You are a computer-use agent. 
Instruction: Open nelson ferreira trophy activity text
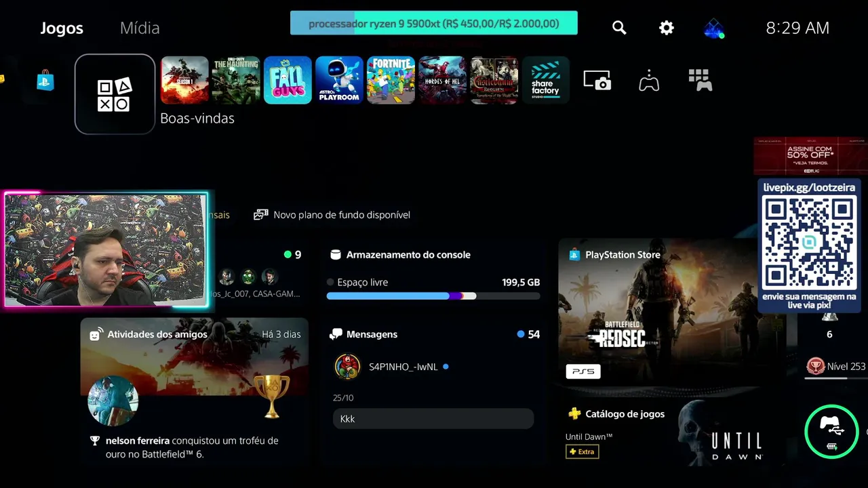pos(192,447)
